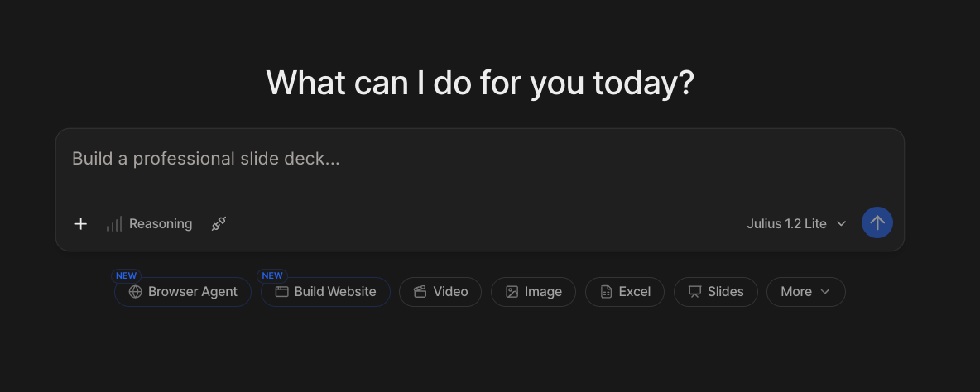
Task: Toggle the Reasoning level option
Action: click(149, 223)
